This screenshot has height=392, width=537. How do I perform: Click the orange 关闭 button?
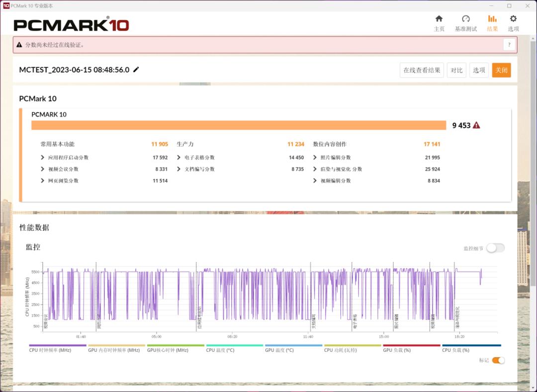click(x=501, y=70)
